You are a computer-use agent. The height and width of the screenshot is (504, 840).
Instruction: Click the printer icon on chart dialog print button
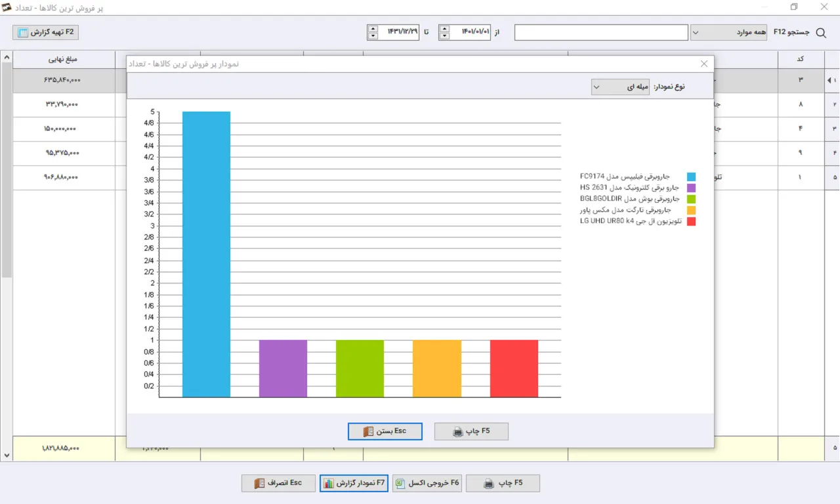click(458, 432)
